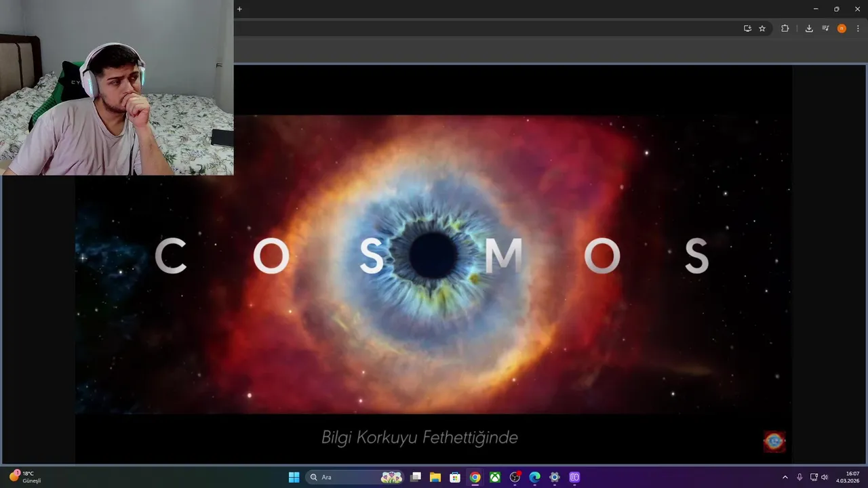Open the Windows Start menu
The width and height of the screenshot is (868, 488).
294,477
